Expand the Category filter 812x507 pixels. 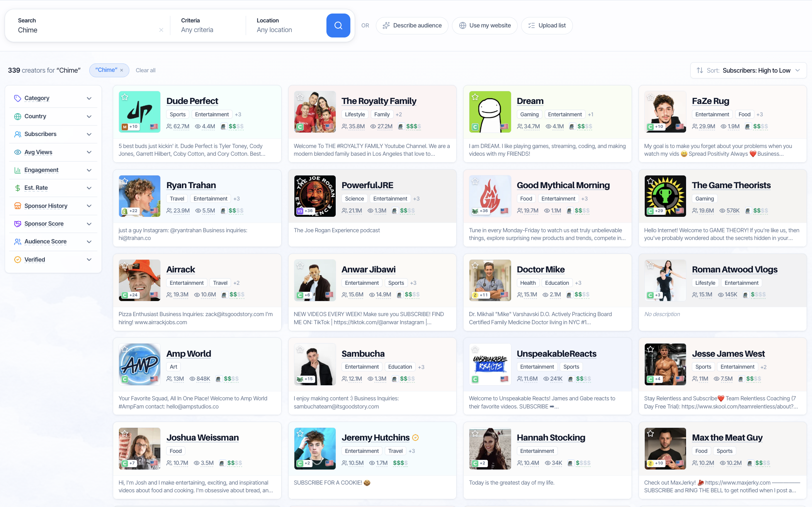tap(53, 98)
